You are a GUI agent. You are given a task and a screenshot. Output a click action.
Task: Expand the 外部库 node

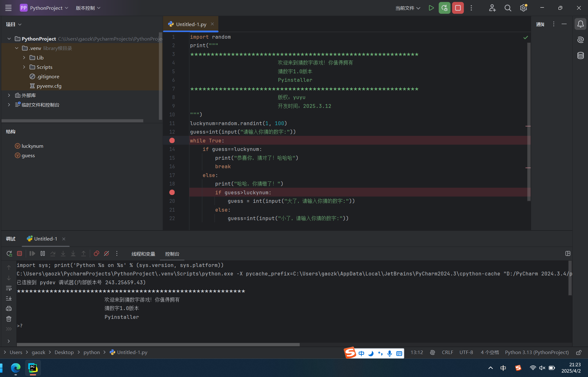click(x=9, y=95)
